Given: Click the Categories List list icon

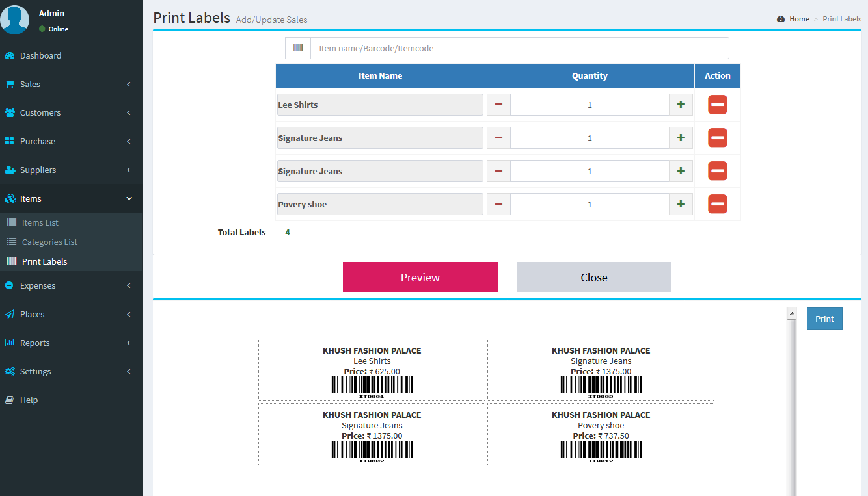Looking at the screenshot, I should 12,242.
